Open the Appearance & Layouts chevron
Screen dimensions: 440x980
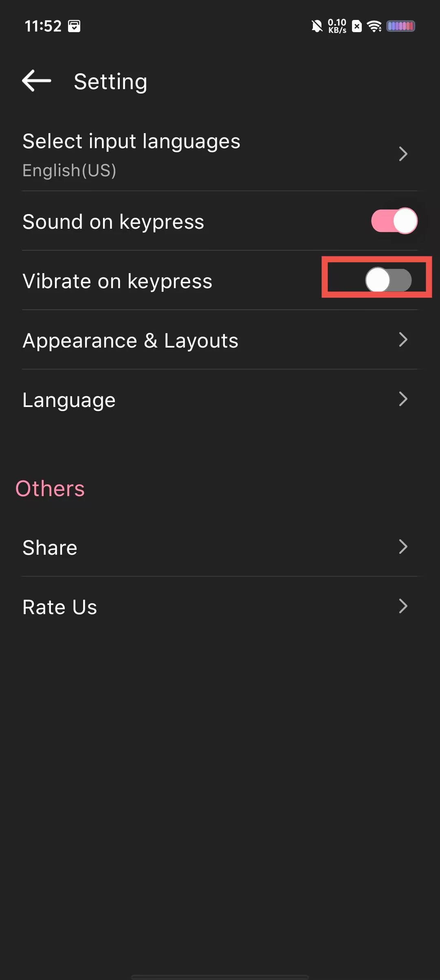pyautogui.click(x=403, y=339)
